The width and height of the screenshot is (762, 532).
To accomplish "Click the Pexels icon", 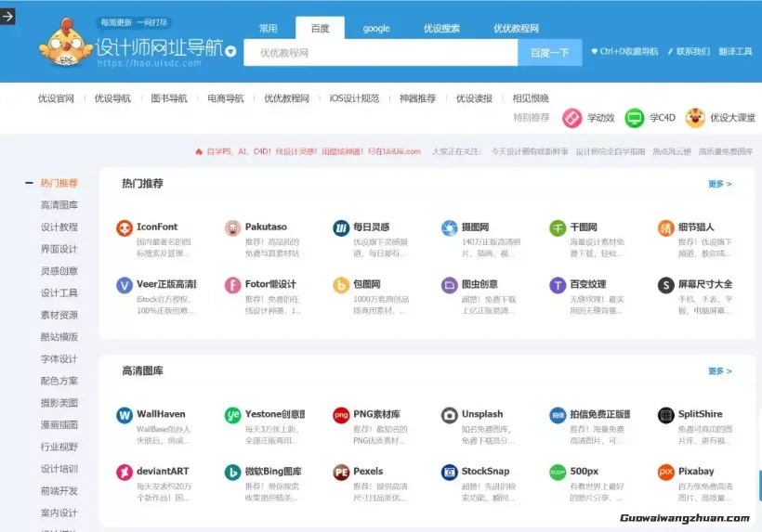I will click(341, 473).
